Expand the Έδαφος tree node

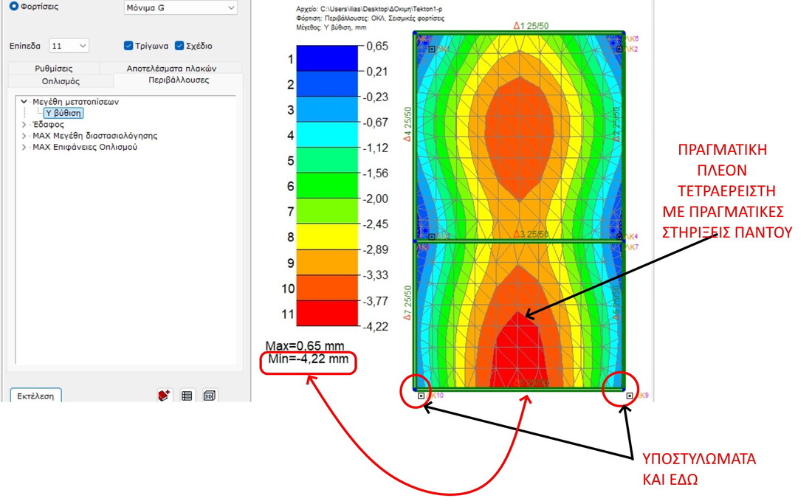(24, 125)
